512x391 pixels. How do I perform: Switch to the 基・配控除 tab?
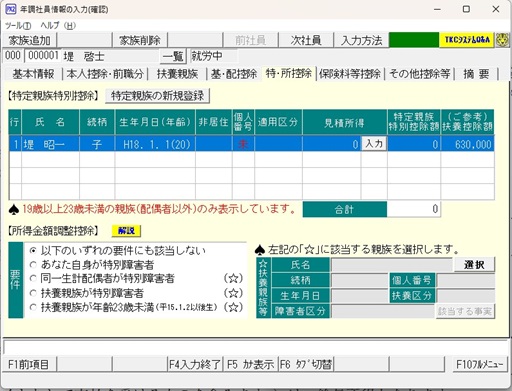point(234,74)
